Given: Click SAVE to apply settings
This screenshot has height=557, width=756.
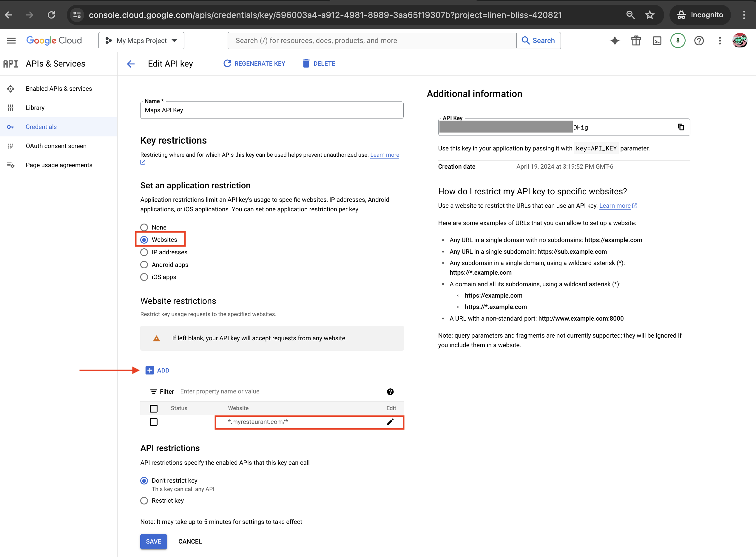Looking at the screenshot, I should click(153, 541).
